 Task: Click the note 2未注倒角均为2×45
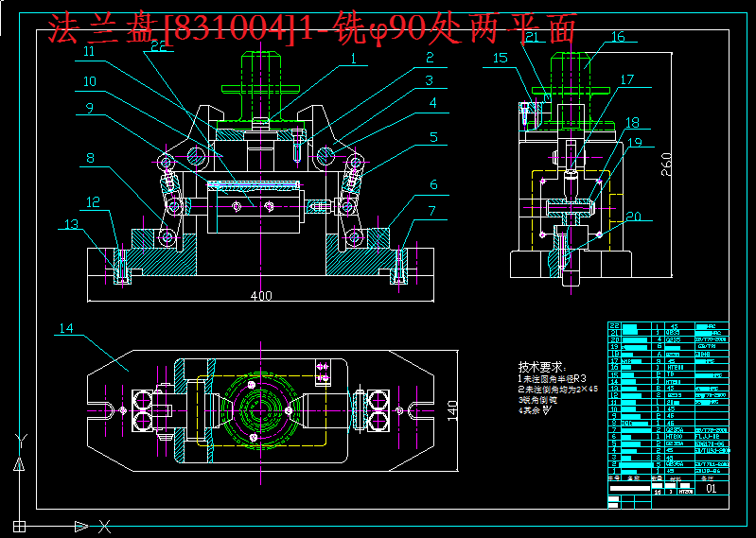[x=558, y=390]
